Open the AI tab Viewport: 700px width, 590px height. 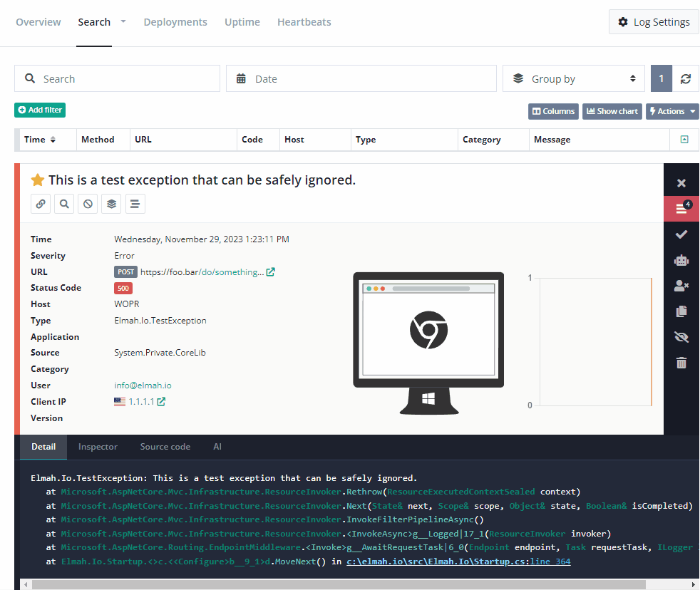217,447
